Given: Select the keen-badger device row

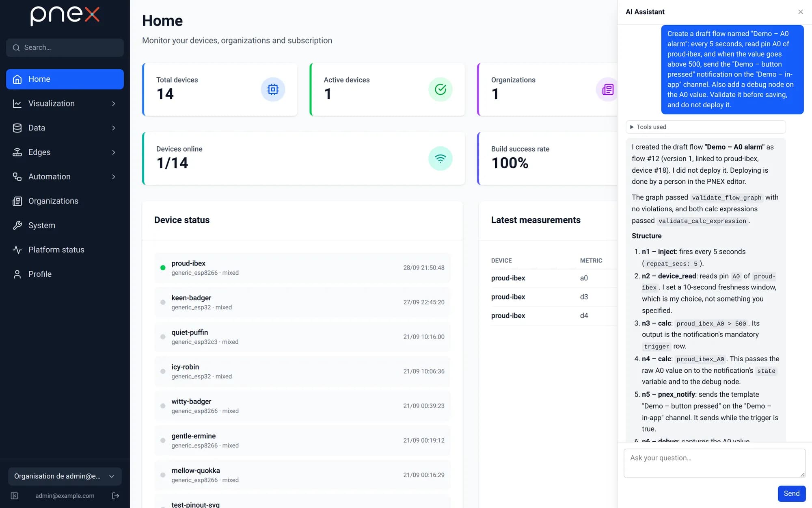Looking at the screenshot, I should point(302,302).
